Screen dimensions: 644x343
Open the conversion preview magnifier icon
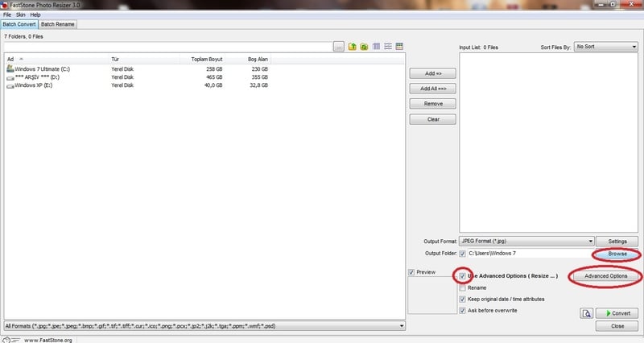[587, 313]
